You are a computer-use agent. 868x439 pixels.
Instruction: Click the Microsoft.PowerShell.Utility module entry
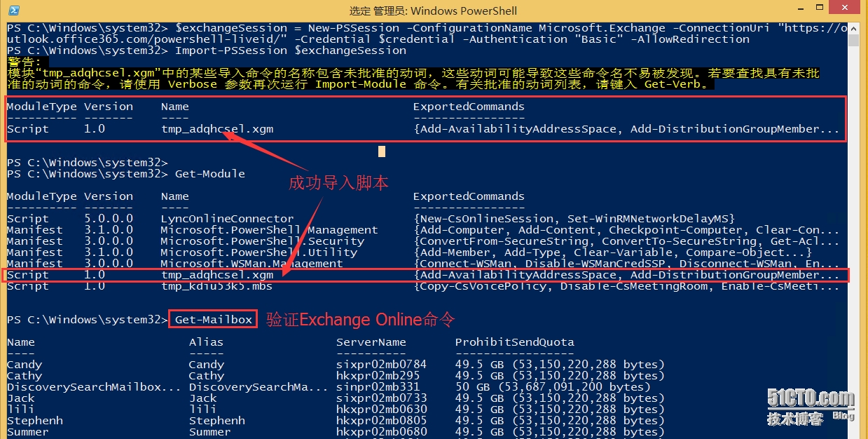(x=259, y=252)
